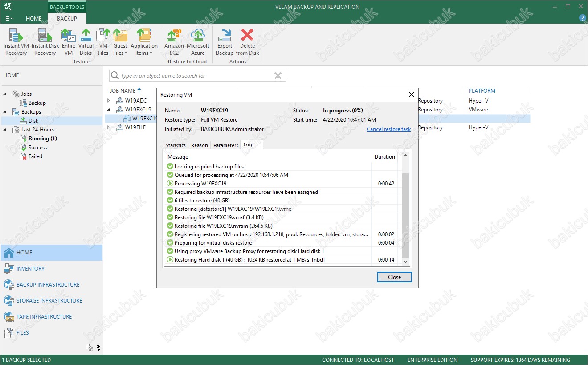This screenshot has width=588, height=365.
Task: Open HOME navigation pane
Action: tap(51, 252)
